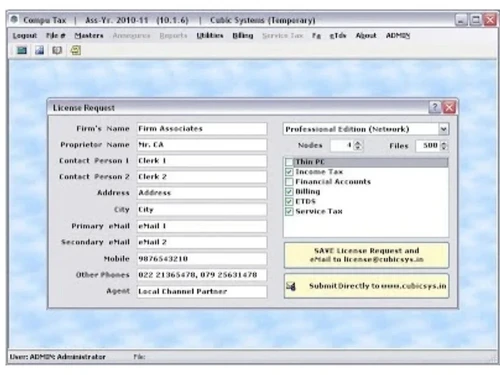Decrease the Files count with down arrow
Viewport: 500px width, 375px height.
pos(444,148)
